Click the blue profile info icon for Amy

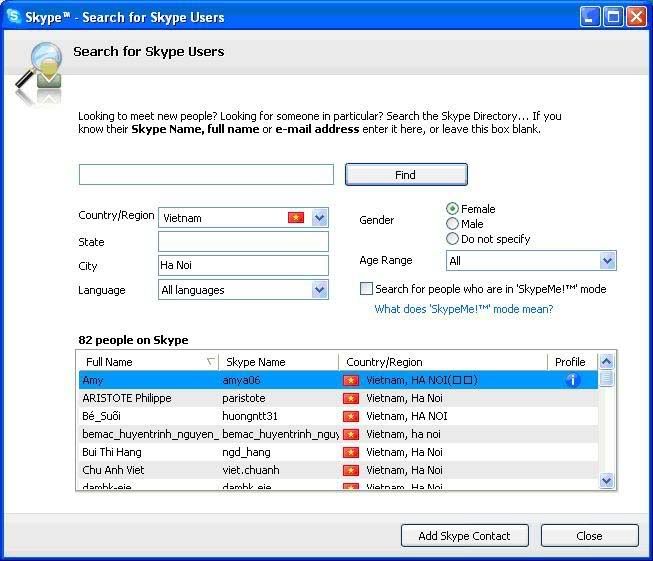572,380
